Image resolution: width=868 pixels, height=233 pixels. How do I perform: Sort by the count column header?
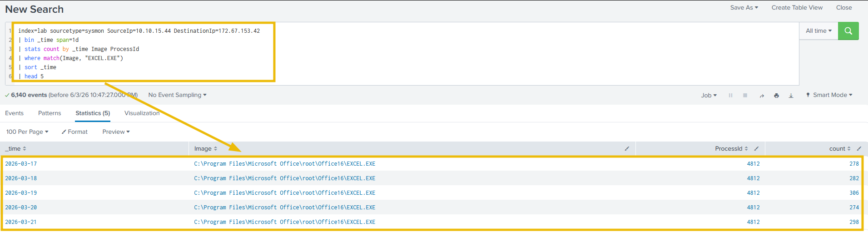[840, 148]
